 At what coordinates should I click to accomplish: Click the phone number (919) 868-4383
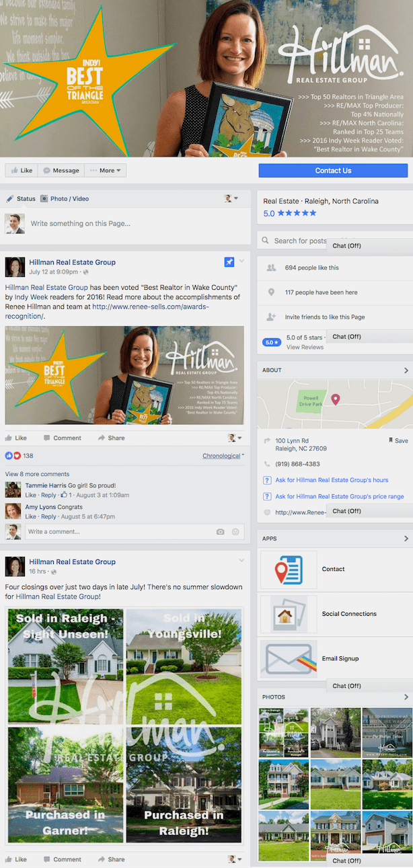[x=298, y=464]
